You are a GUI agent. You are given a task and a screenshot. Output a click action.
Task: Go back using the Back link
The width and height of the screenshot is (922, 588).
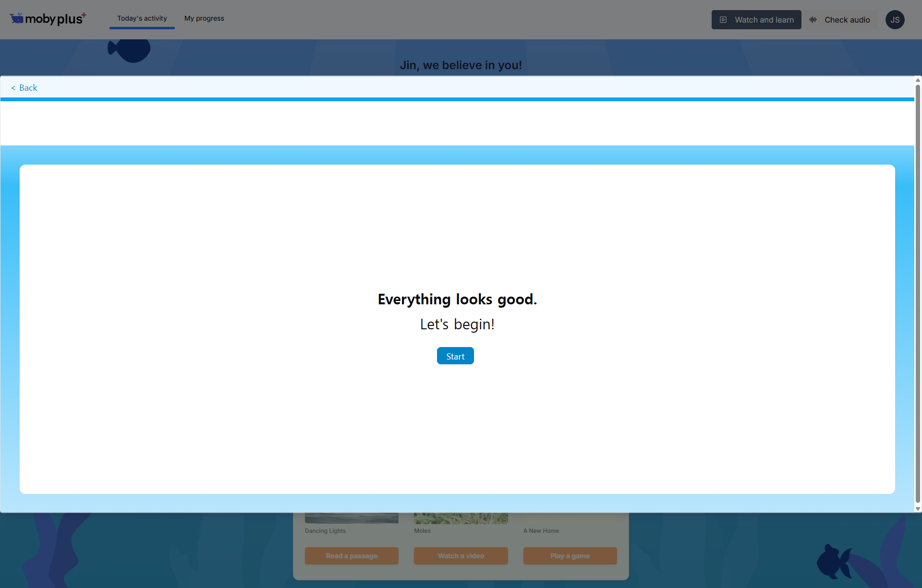click(x=24, y=88)
